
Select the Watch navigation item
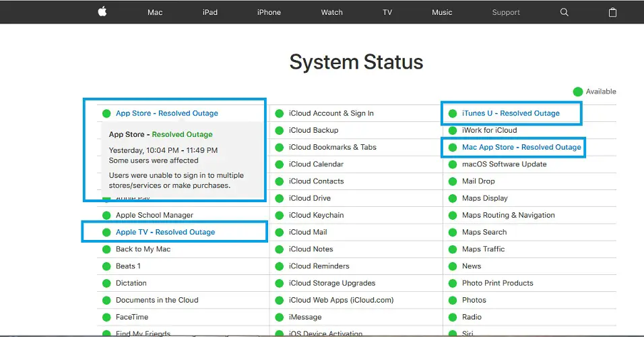coord(331,12)
